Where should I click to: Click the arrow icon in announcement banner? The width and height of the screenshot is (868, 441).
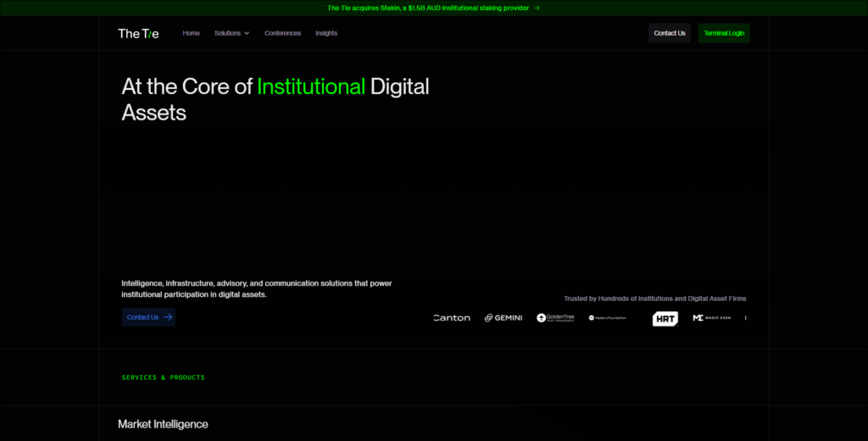pyautogui.click(x=537, y=8)
